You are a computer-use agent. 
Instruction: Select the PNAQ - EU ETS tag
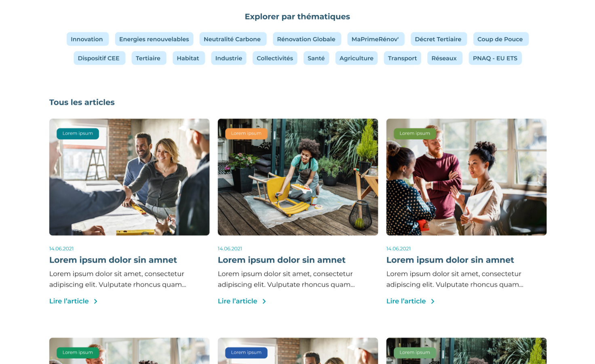coord(495,58)
